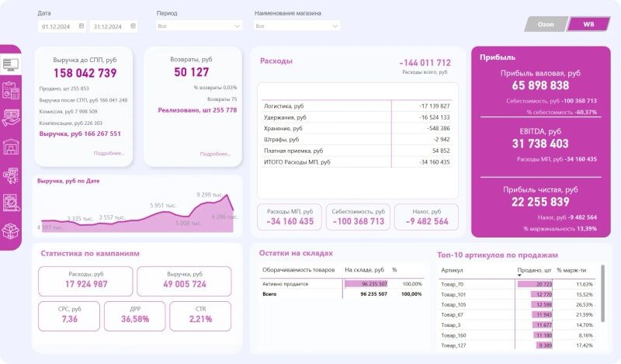Click the Артикул column header
The width and height of the screenshot is (621, 364).
(452, 270)
